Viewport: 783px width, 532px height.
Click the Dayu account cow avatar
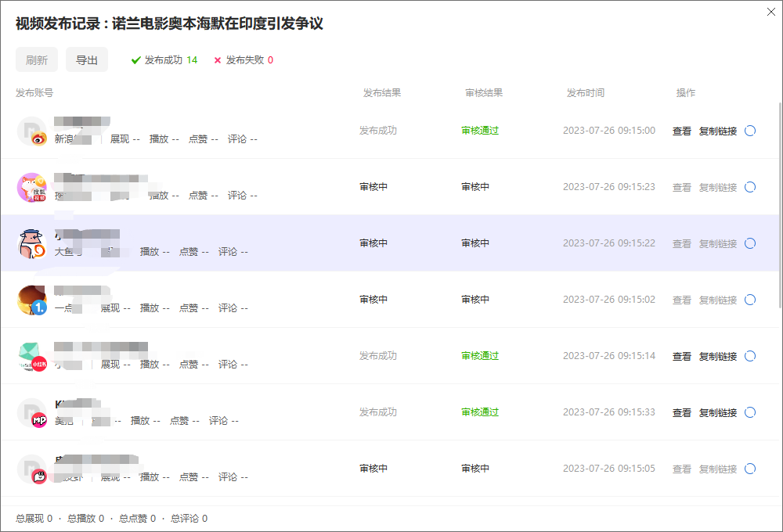[x=32, y=244]
